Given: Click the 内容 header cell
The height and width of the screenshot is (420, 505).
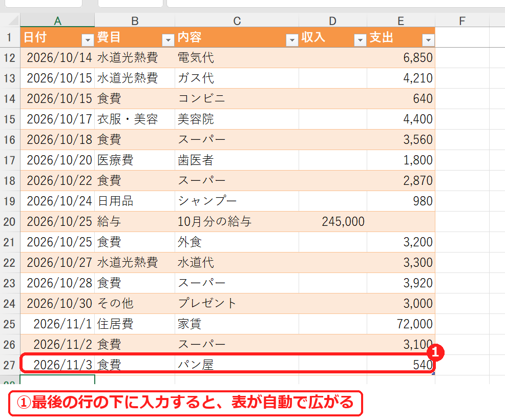Looking at the screenshot, I should (x=237, y=37).
